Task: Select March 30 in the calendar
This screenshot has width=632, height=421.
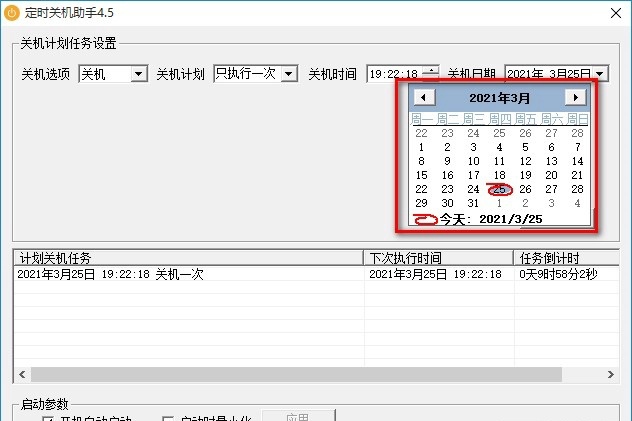Action: 447,203
